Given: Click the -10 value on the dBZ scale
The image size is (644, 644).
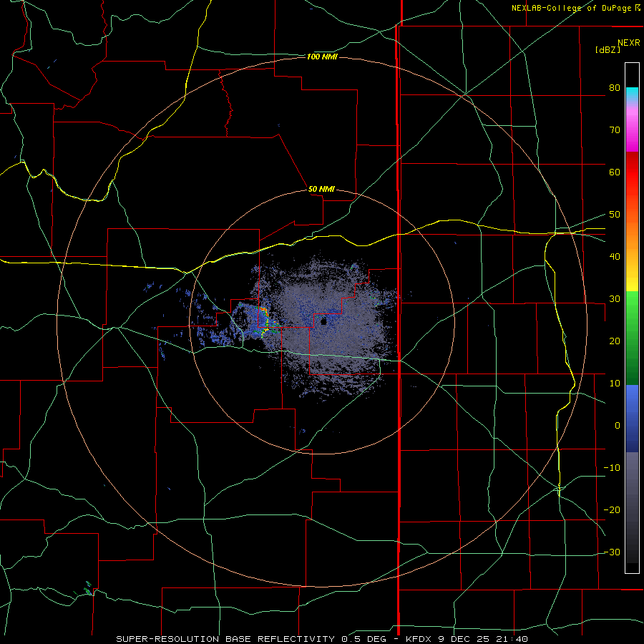Looking at the screenshot, I should 612,468.
